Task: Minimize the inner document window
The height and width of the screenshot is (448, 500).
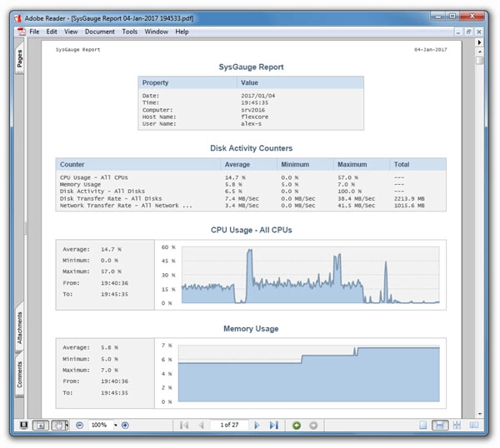Action: (458, 32)
